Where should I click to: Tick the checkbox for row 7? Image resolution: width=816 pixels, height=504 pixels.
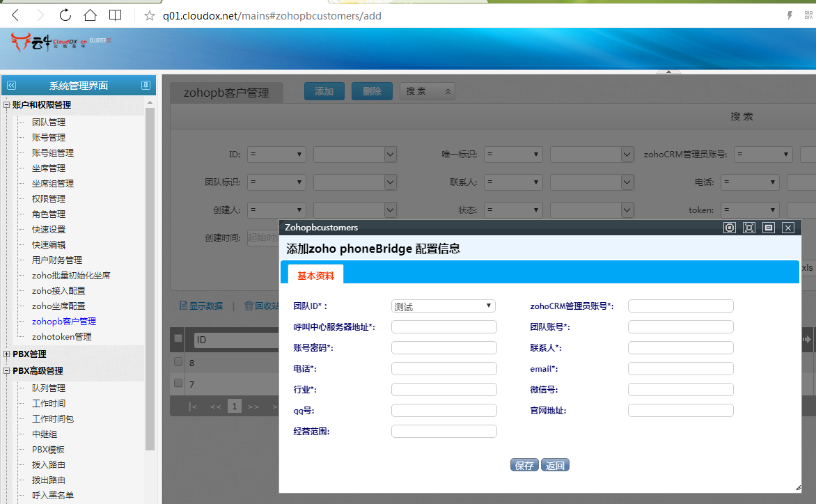[x=178, y=384]
